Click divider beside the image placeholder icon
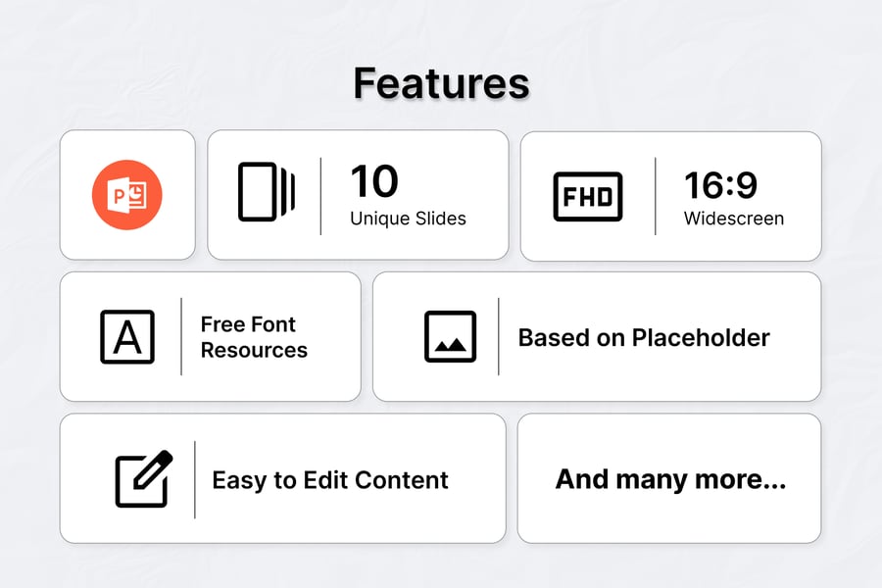882x588 pixels. [498, 337]
